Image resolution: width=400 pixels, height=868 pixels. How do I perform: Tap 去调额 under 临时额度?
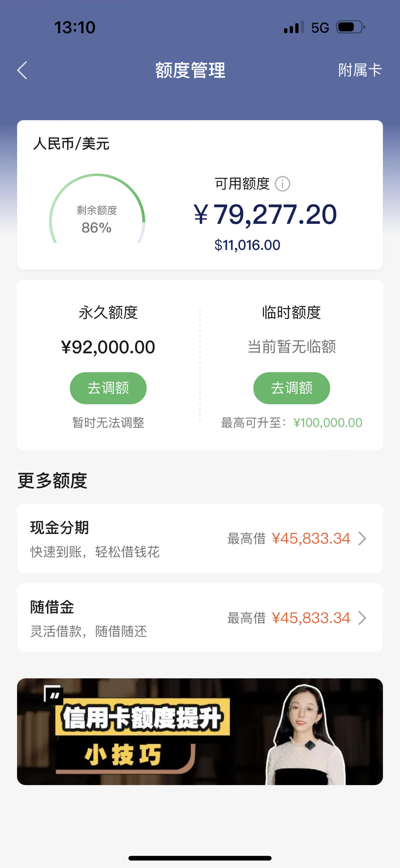pyautogui.click(x=291, y=388)
